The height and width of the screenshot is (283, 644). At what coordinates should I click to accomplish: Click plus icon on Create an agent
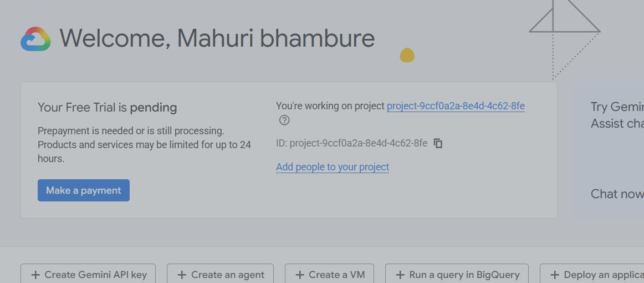tap(182, 275)
